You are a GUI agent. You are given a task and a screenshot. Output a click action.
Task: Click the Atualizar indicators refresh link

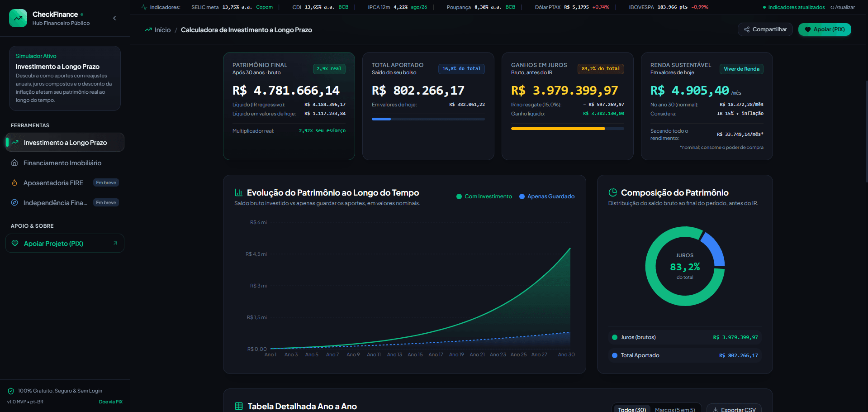[x=843, y=7]
